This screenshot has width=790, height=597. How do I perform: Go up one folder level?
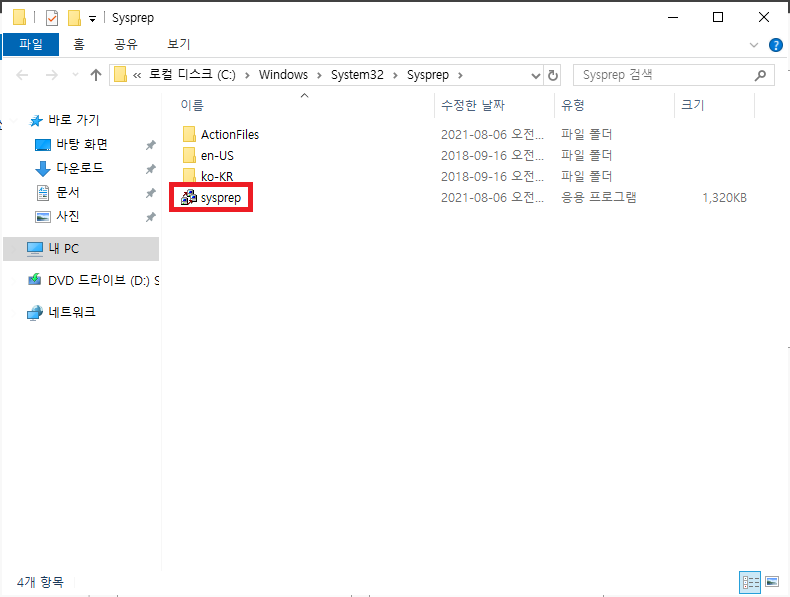[x=96, y=75]
